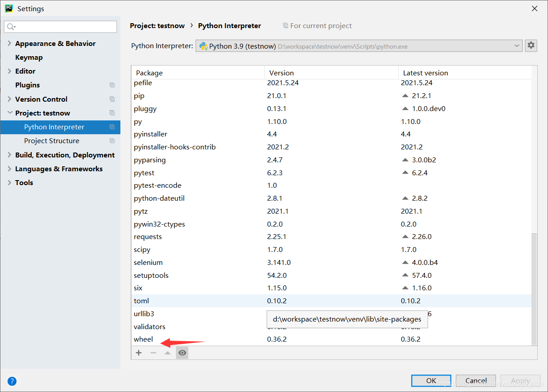This screenshot has height=392, width=548.
Task: Expand the Editor section
Action: 9,71
